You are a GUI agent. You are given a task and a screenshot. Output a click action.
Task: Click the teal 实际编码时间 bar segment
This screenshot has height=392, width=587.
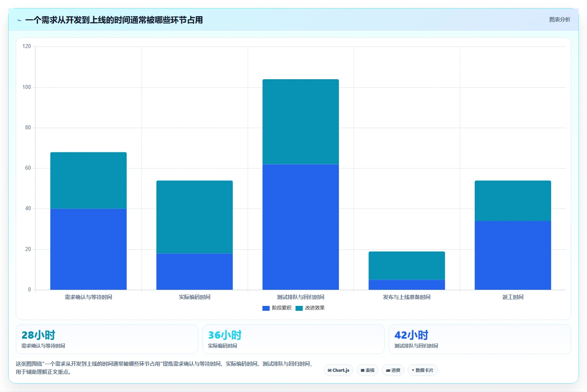(x=194, y=217)
